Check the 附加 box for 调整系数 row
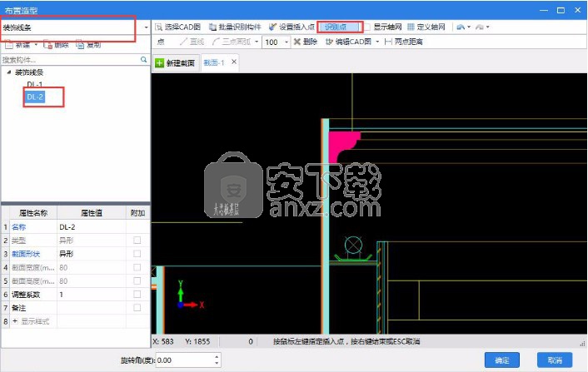The height and width of the screenshot is (372, 588). [137, 294]
